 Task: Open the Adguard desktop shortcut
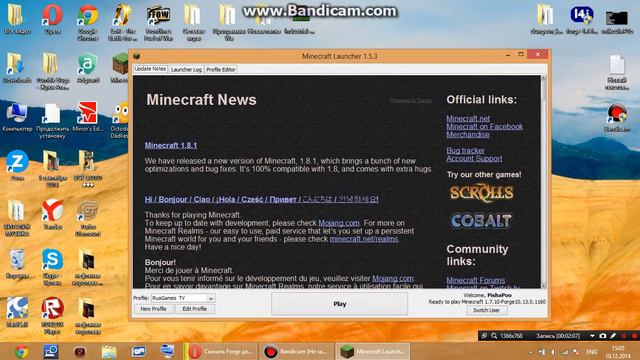(88, 68)
